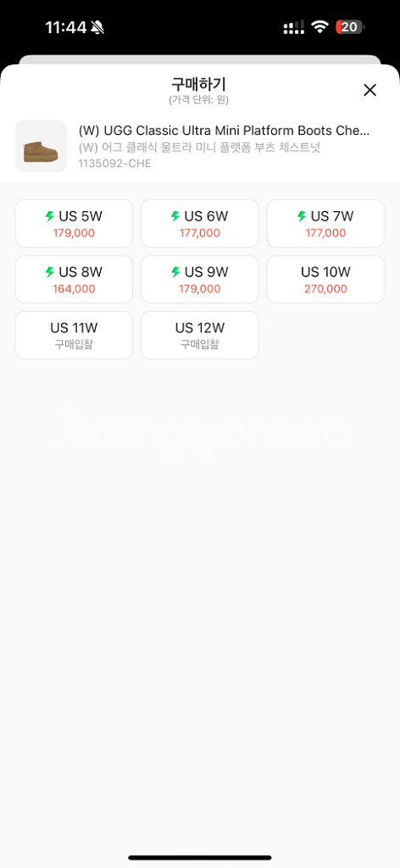
Task: Tap the UGG boot product thumbnail
Action: tap(41, 146)
